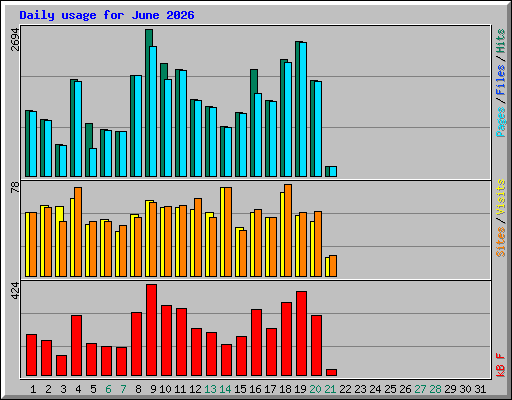Click the 424 axis label of bottom chart

[x=15, y=290]
